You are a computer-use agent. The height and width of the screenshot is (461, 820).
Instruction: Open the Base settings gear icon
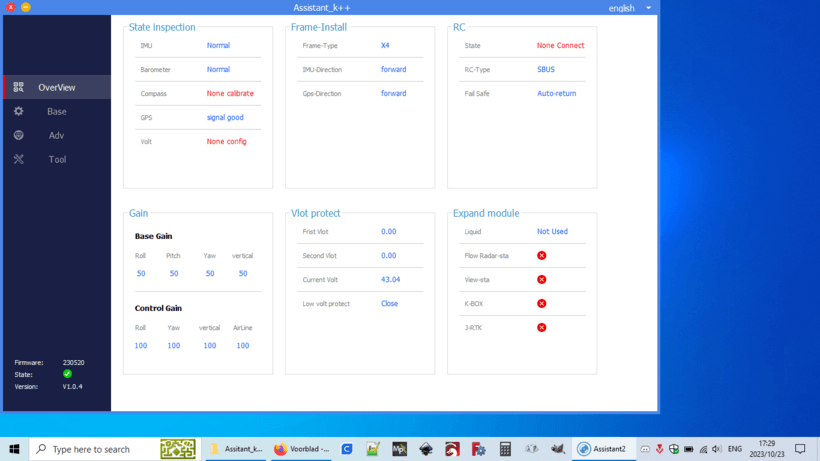click(x=18, y=112)
